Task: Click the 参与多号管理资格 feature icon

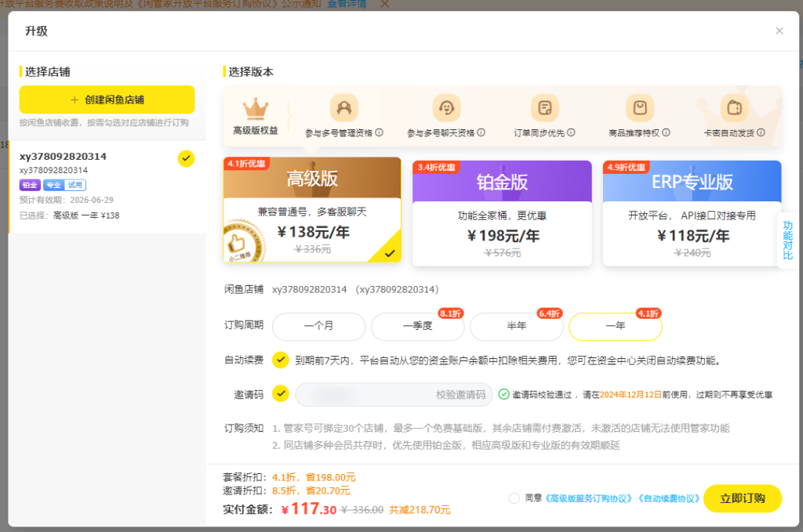Action: 345,107
